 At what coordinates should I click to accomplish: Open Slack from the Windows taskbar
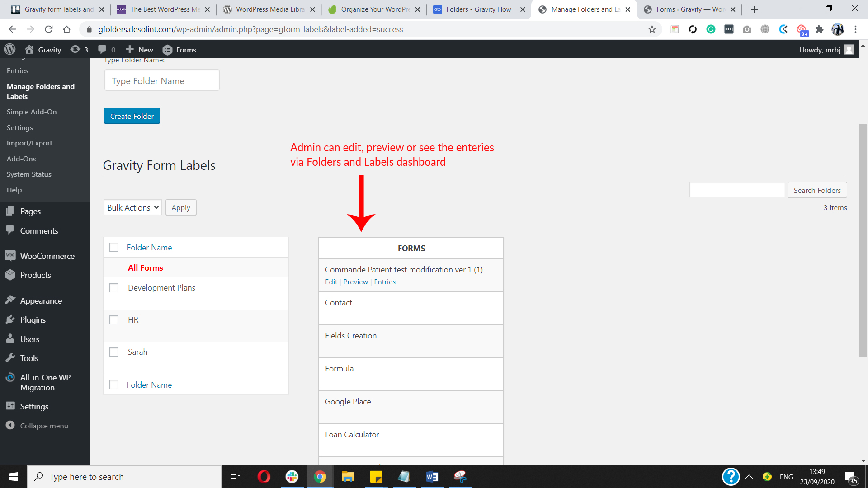[x=292, y=477]
